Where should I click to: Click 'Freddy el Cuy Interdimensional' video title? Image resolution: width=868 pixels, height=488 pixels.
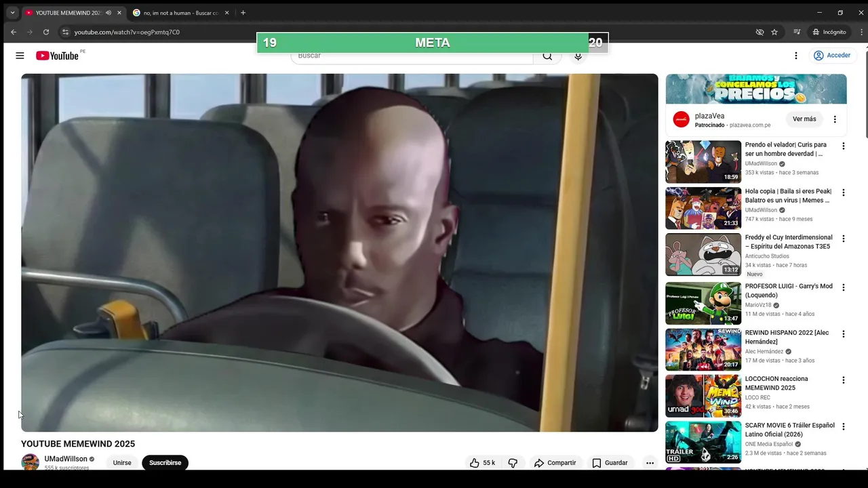coord(789,242)
